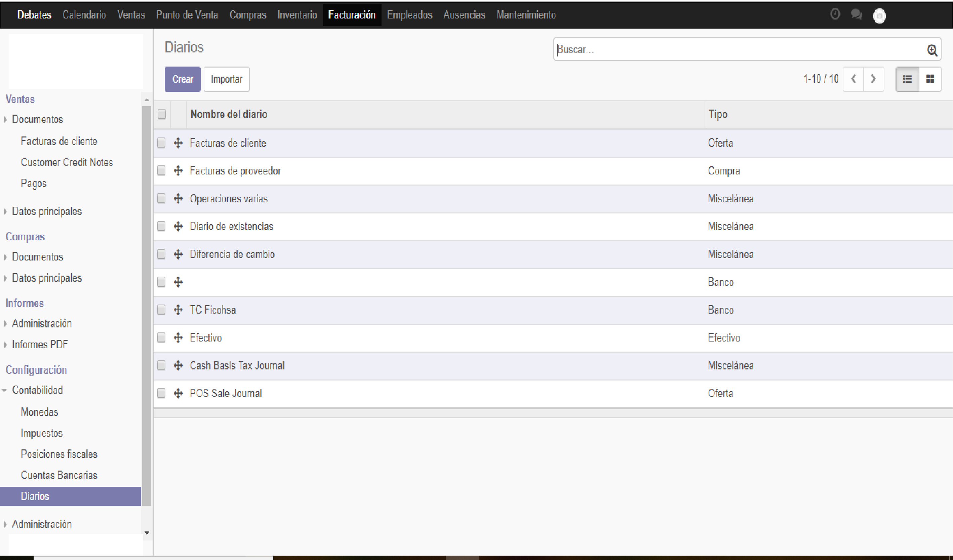
Task: Grab drag handle of Facturas de cliente row
Action: click(178, 143)
